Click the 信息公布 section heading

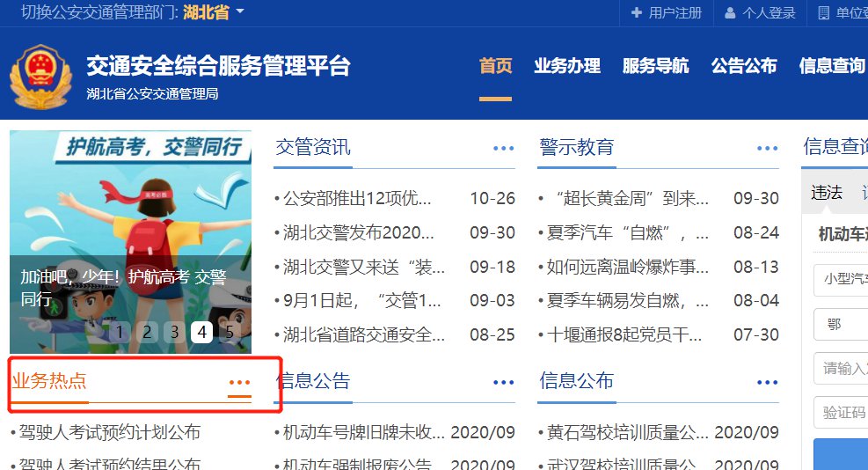pos(577,381)
